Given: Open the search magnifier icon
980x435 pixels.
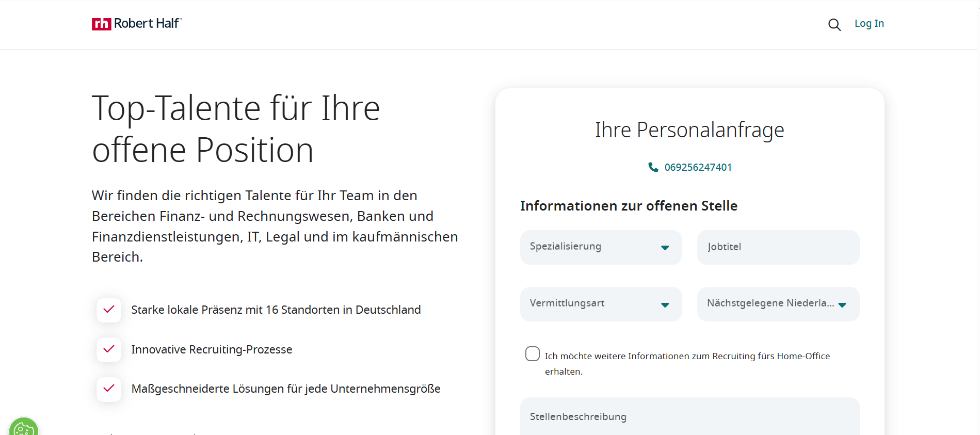Looking at the screenshot, I should pos(834,24).
